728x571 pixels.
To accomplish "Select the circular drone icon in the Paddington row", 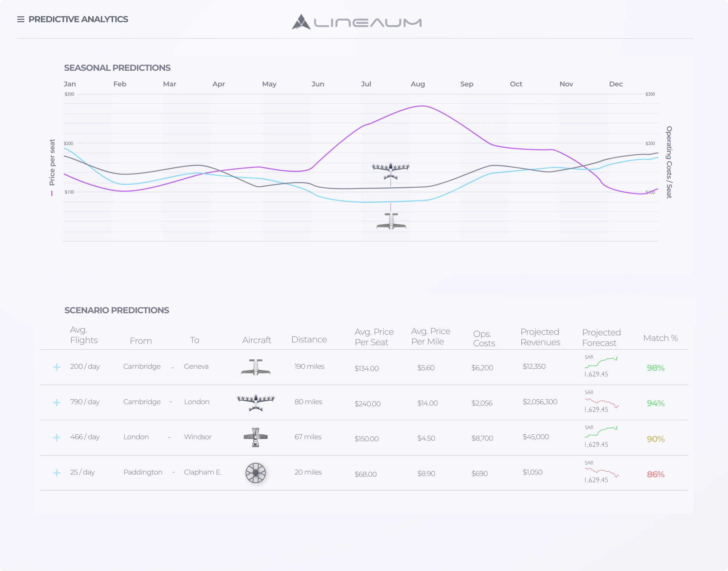I will tap(256, 473).
